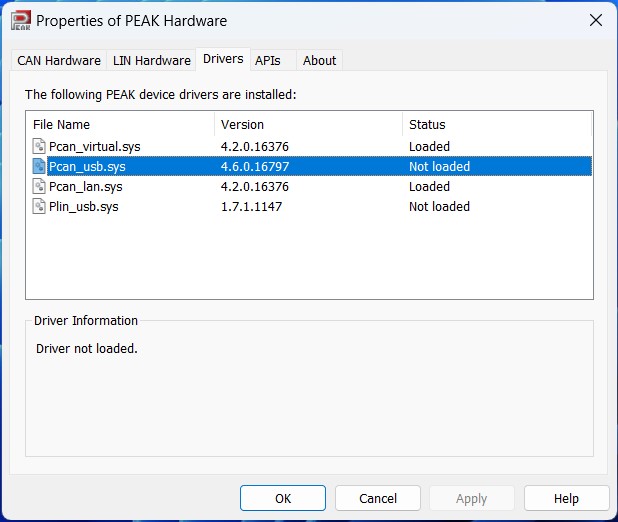
Task: Click version value 1.7.1.1147
Action: (x=251, y=206)
